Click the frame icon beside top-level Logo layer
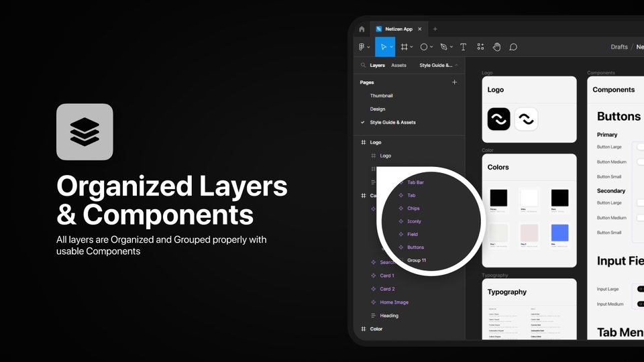Image resolution: width=644 pixels, height=362 pixels. (364, 142)
